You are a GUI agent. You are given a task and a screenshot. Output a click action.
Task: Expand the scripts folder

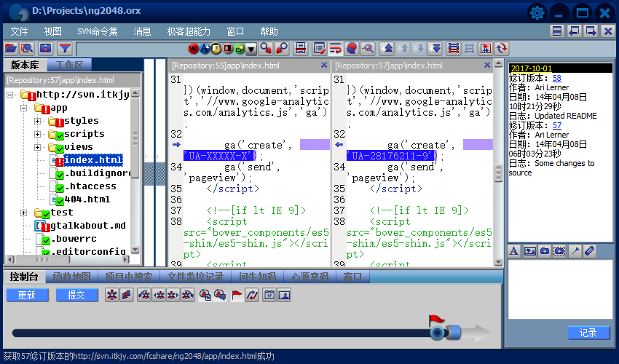pos(37,134)
